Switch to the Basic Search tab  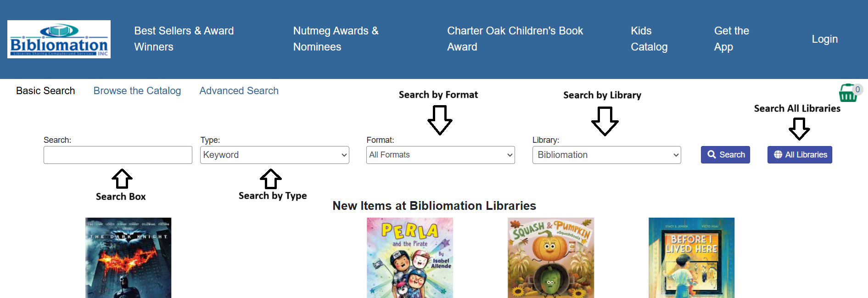pos(45,91)
